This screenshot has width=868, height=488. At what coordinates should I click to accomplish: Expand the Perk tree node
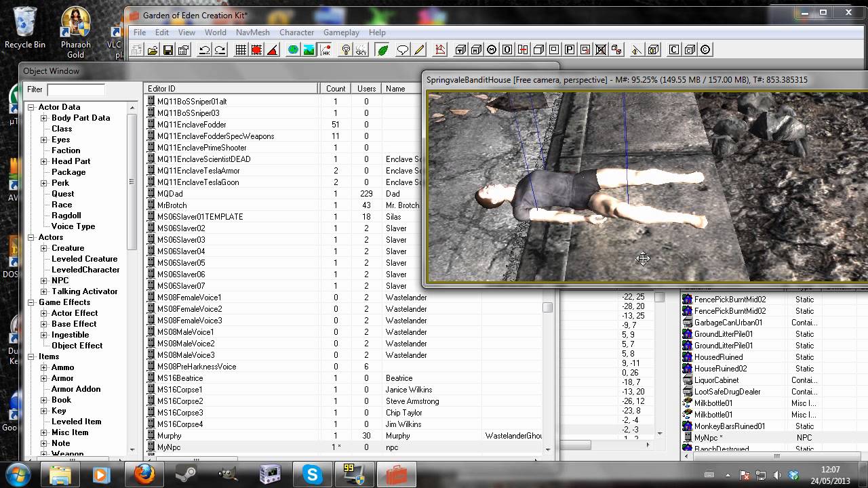coord(44,183)
